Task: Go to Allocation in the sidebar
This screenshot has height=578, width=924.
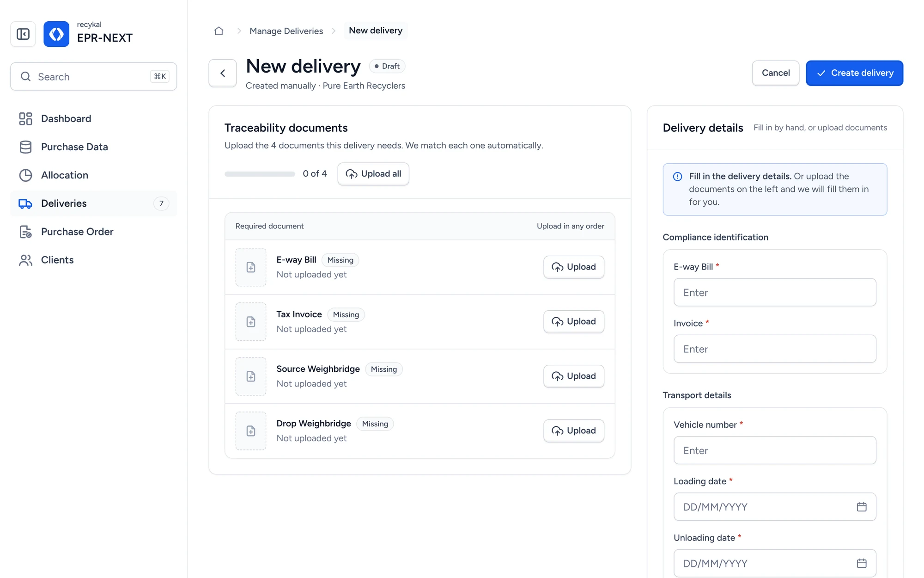Action: pos(94,175)
